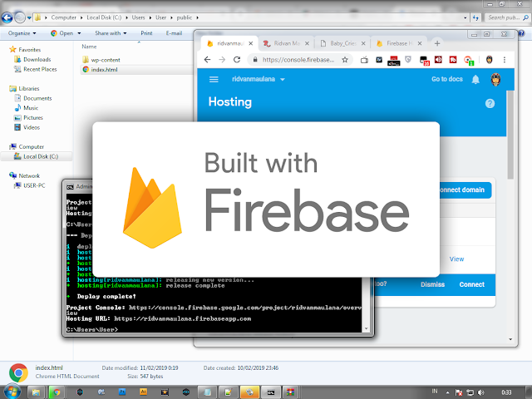
Task: Open Firebase notifications bell
Action: click(x=475, y=80)
